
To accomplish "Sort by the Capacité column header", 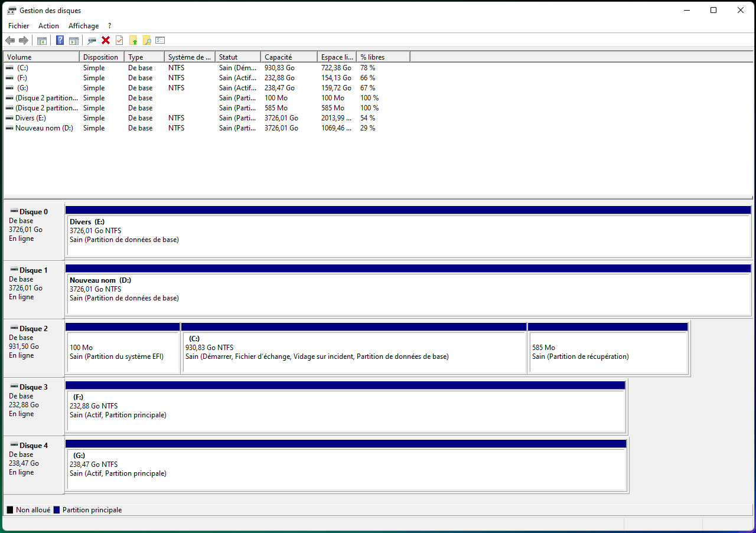I will pos(289,57).
